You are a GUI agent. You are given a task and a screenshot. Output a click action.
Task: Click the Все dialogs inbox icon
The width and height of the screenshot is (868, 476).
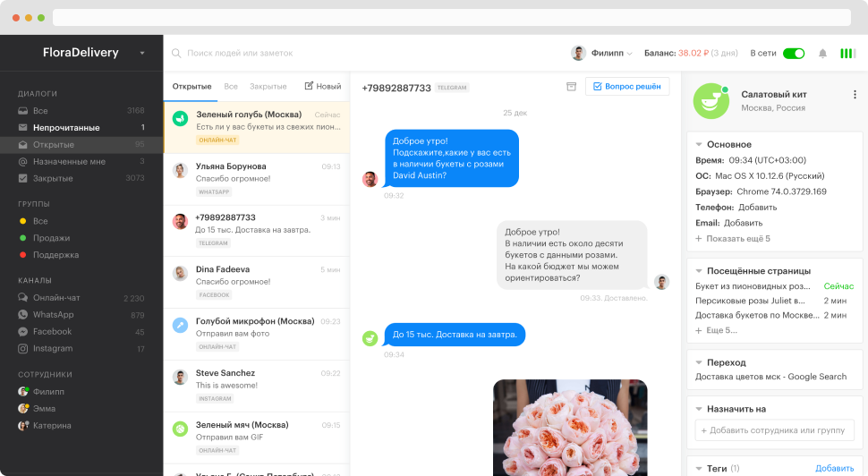click(22, 111)
